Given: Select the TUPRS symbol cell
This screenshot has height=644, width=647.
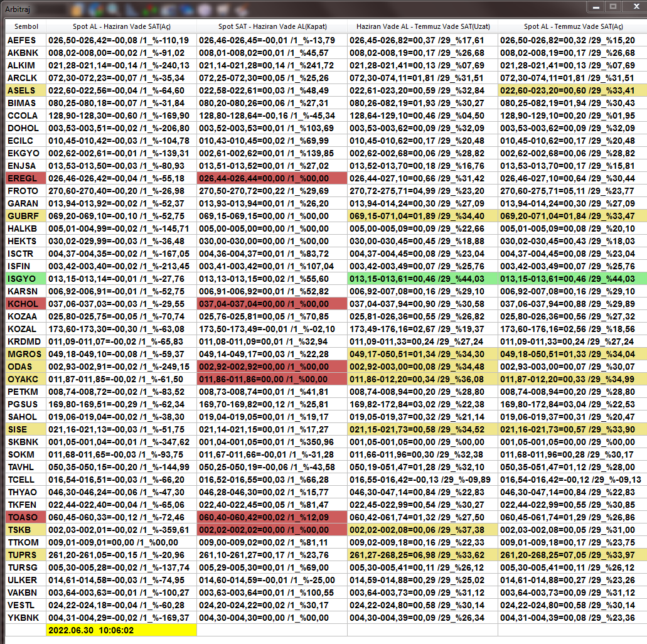Looking at the screenshot, I should click(26, 555).
